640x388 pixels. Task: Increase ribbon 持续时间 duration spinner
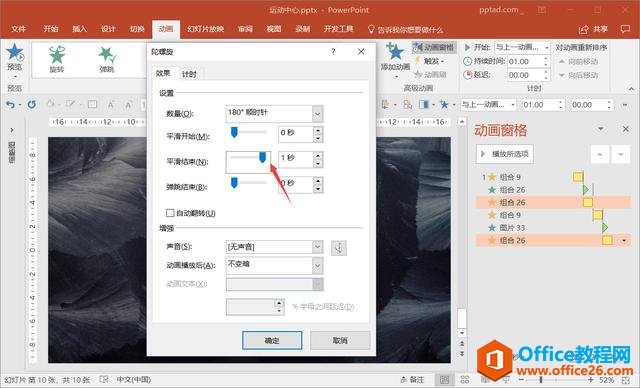546,58
